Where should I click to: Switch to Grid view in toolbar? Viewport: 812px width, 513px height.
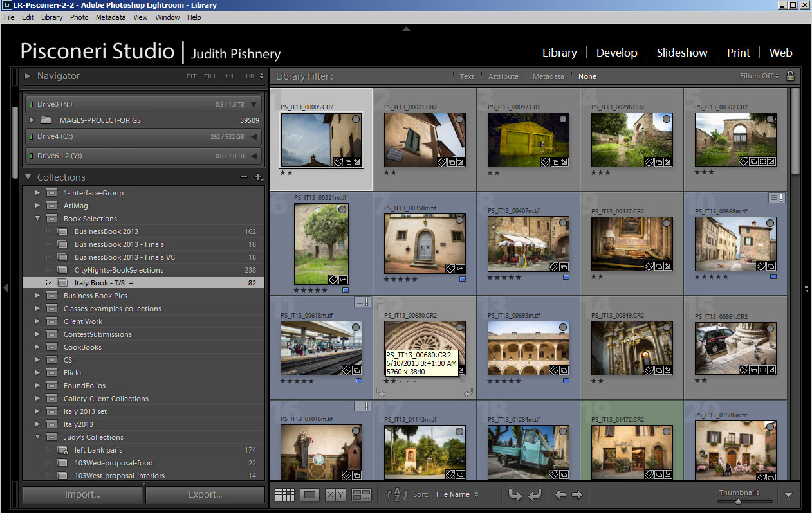click(284, 494)
